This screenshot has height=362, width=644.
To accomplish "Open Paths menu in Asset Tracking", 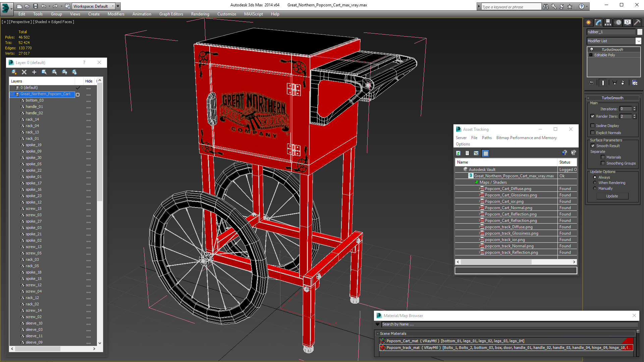I will [x=487, y=138].
